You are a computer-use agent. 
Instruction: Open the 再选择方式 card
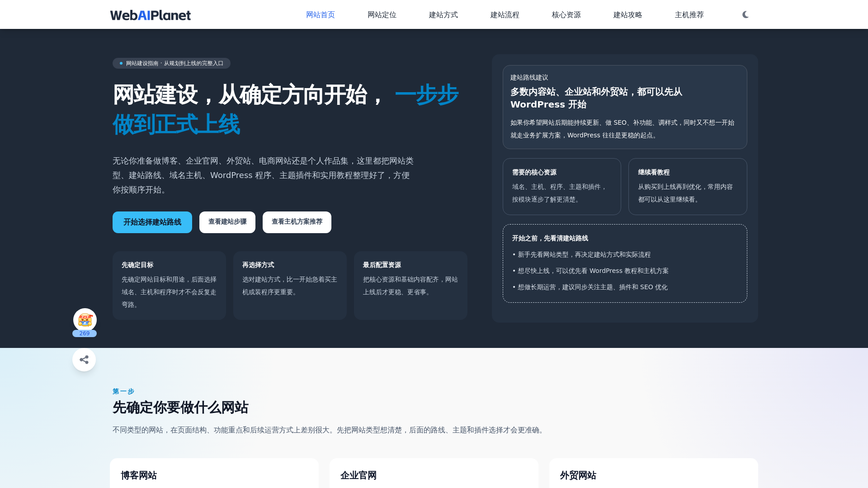click(290, 286)
